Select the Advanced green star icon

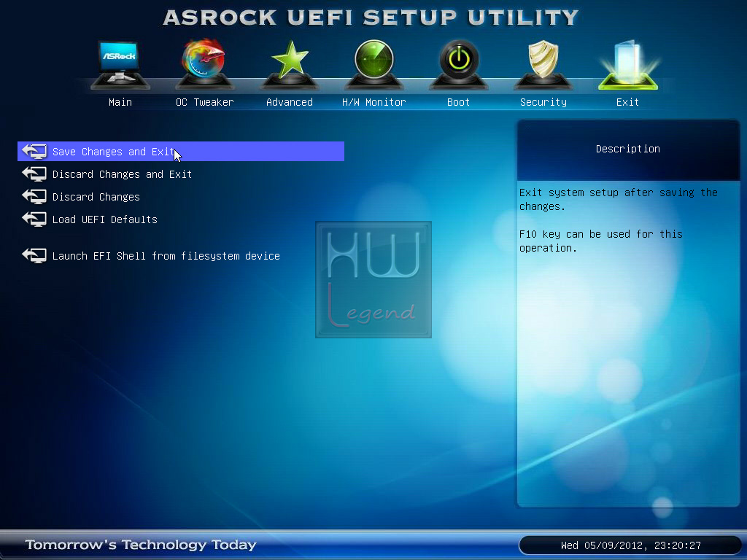click(x=289, y=65)
